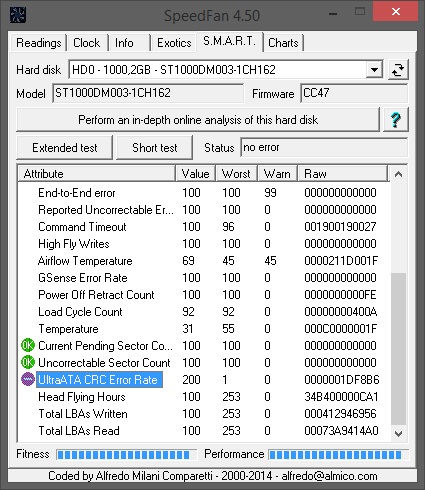The image size is (425, 490).
Task: Click raw value 000C0000001F
Action: pyautogui.click(x=341, y=329)
